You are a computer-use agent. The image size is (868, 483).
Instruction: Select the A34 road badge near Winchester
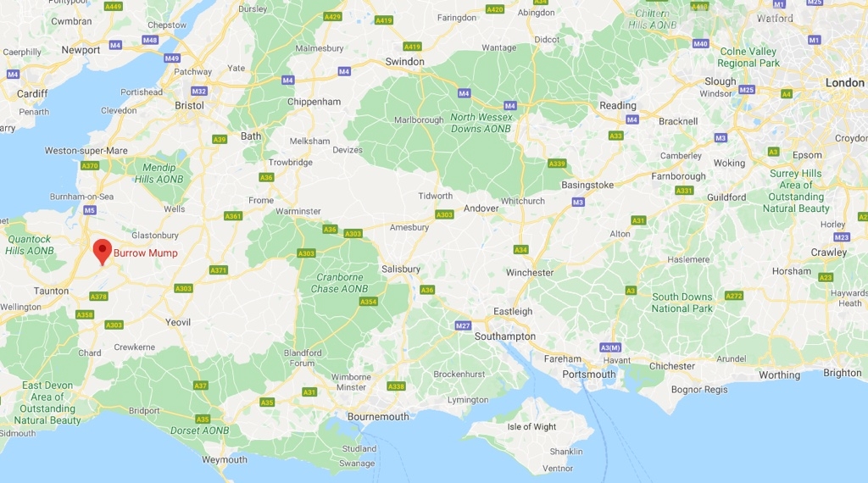tap(520, 249)
